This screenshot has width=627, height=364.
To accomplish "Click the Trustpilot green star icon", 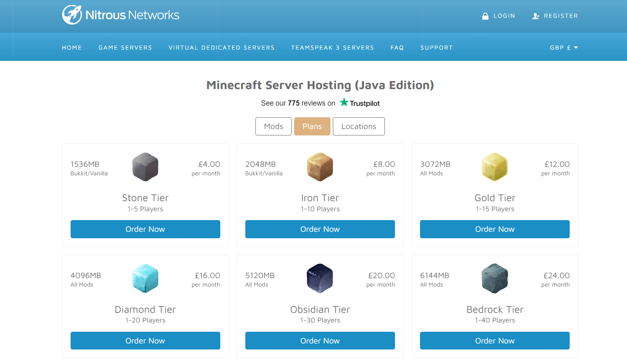I will point(344,102).
